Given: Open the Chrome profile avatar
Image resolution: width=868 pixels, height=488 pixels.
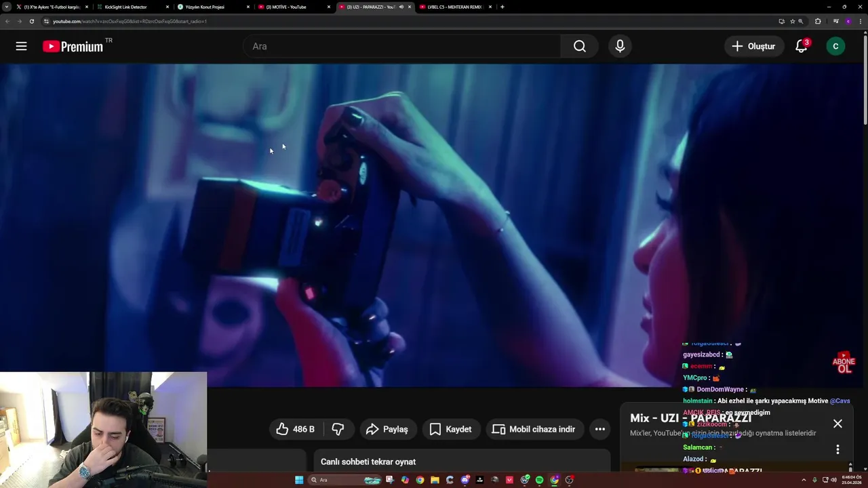Looking at the screenshot, I should pyautogui.click(x=848, y=21).
